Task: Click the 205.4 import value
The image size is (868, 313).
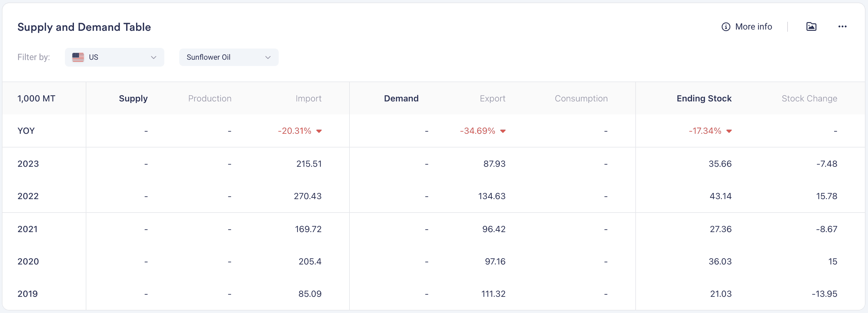Action: pos(310,261)
